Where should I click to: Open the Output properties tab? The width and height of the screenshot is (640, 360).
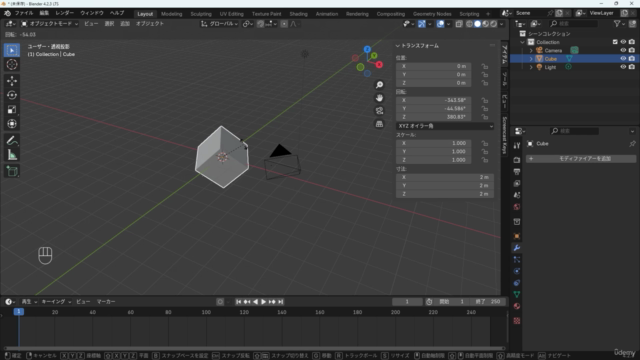[x=517, y=171]
